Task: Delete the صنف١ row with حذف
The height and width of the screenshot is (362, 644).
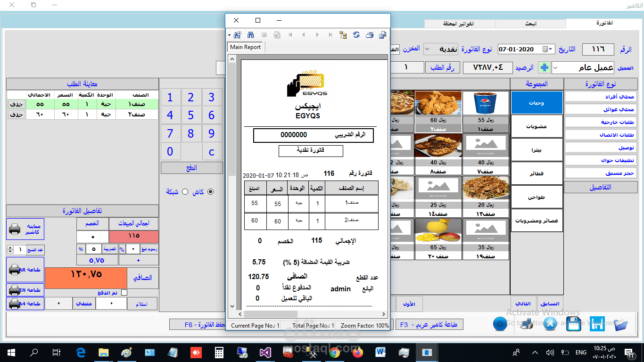Action: (17, 104)
